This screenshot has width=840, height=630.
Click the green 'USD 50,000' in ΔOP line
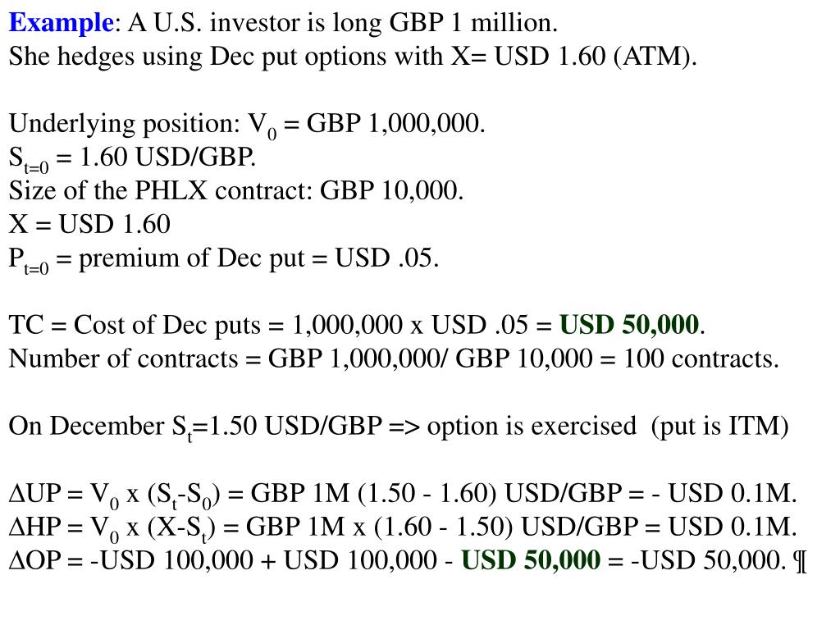[531, 560]
